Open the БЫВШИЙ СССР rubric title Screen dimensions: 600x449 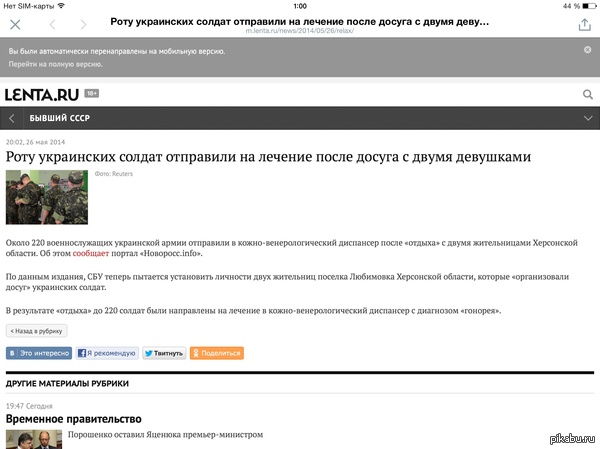60,118
